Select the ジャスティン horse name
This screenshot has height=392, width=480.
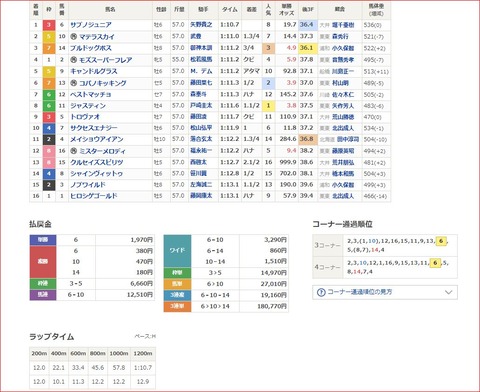(x=88, y=106)
